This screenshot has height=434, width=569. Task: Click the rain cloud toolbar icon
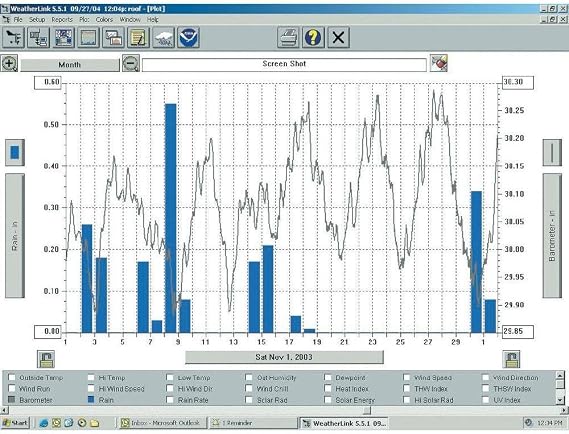pyautogui.click(x=163, y=37)
